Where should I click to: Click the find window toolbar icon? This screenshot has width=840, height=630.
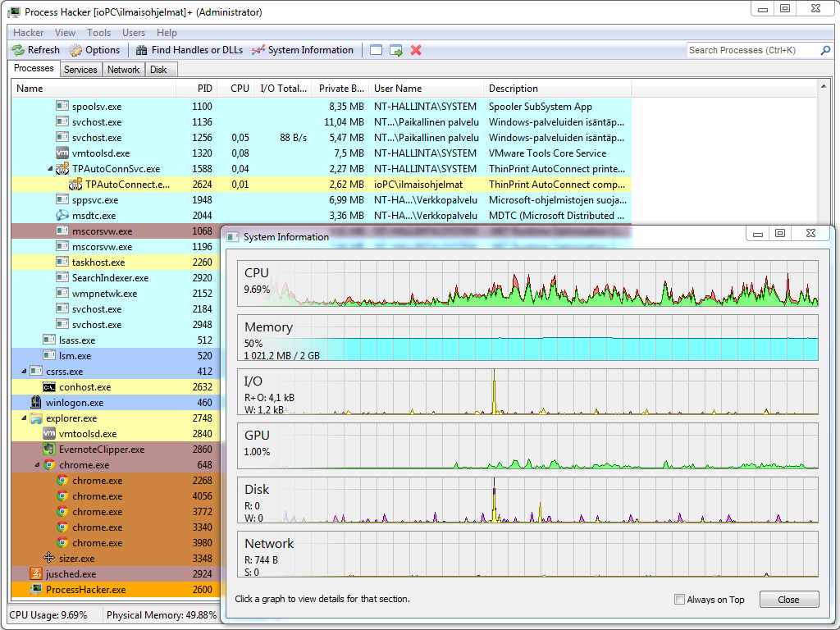[376, 50]
